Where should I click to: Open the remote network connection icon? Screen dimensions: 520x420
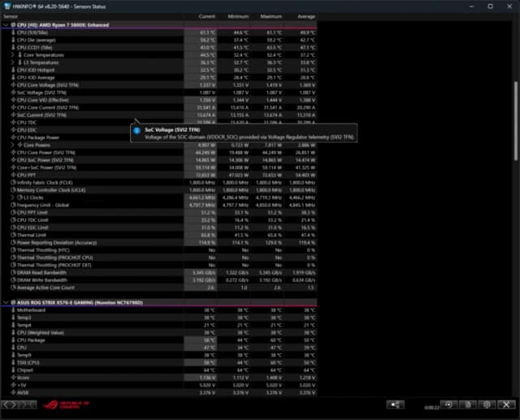point(396,405)
